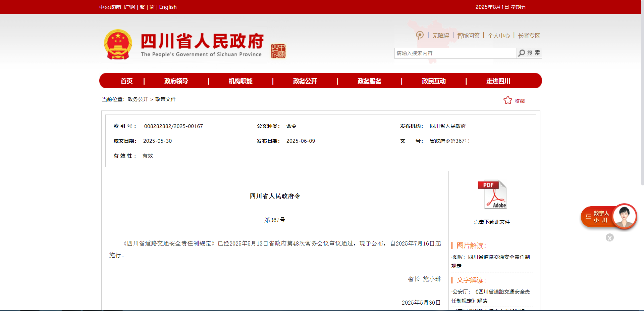Open the 智能问答 link
The height and width of the screenshot is (311, 644).
click(468, 36)
